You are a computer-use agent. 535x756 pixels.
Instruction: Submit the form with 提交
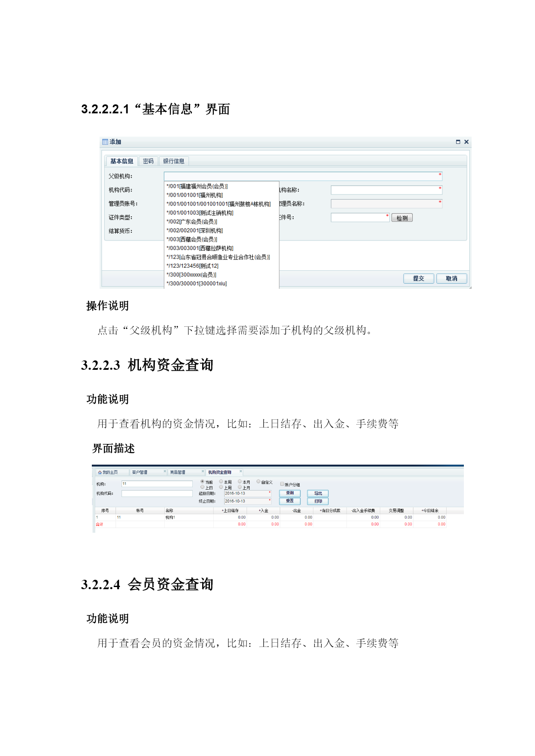tap(418, 278)
